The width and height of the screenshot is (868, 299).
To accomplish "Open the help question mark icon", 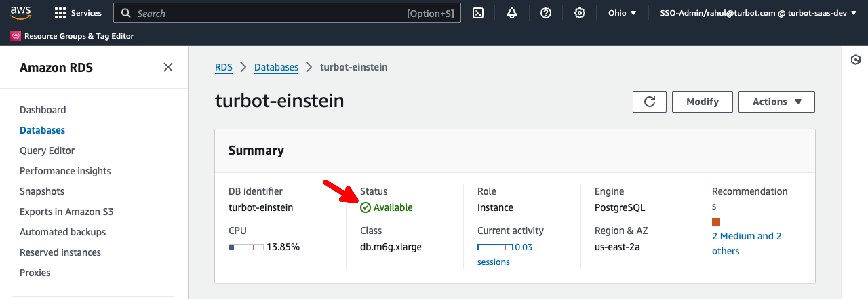I will pyautogui.click(x=546, y=13).
